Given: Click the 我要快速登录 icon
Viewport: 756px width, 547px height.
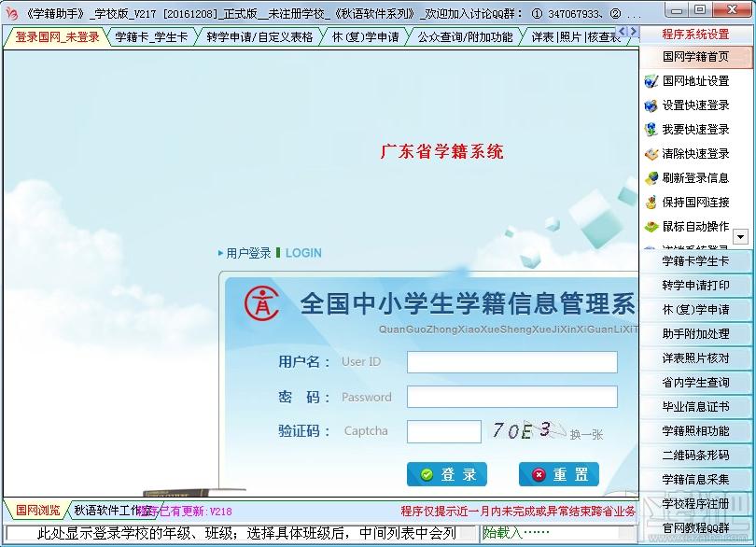Looking at the screenshot, I should point(651,129).
